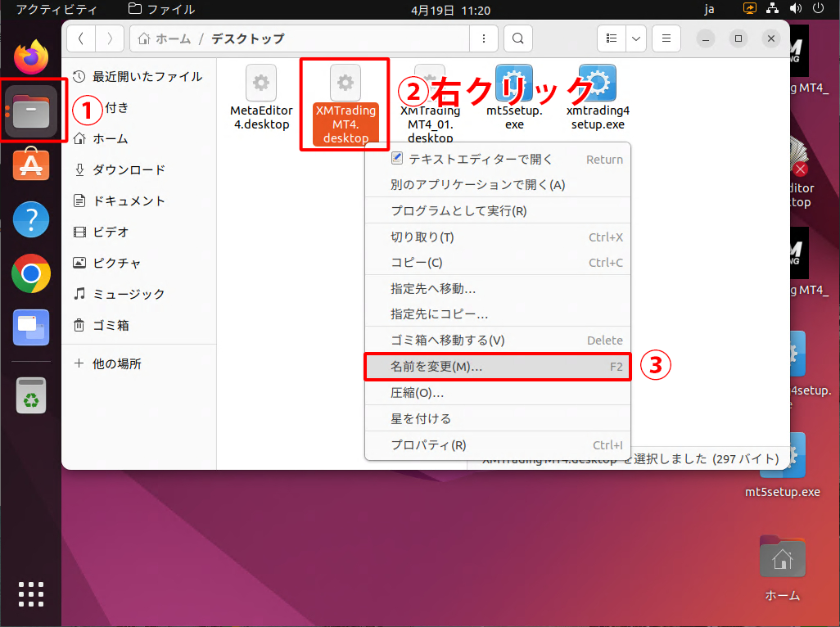Toggle list view icon in the toolbar
The width and height of the screenshot is (840, 627).
[x=611, y=38]
